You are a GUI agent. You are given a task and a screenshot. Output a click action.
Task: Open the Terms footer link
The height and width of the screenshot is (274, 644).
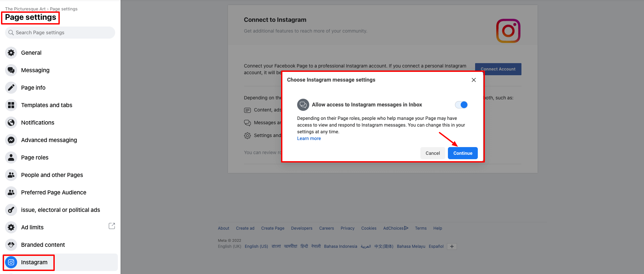[x=421, y=228]
